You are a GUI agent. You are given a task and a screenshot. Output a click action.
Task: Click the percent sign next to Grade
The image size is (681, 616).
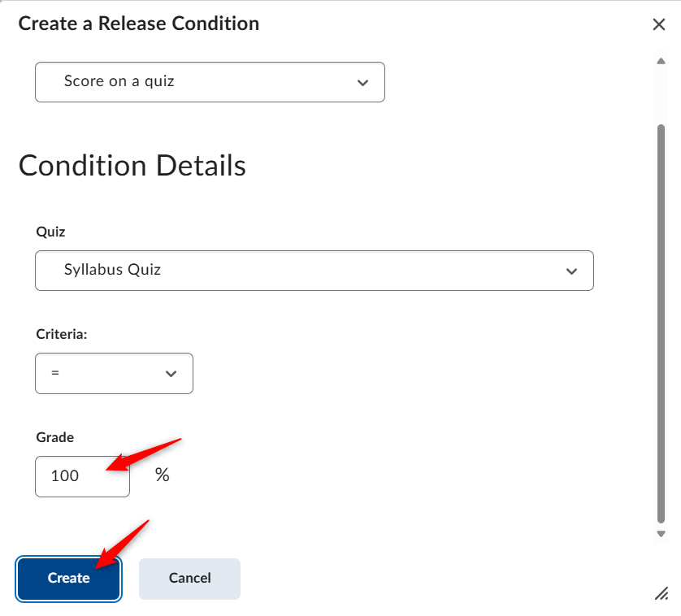[x=163, y=475]
